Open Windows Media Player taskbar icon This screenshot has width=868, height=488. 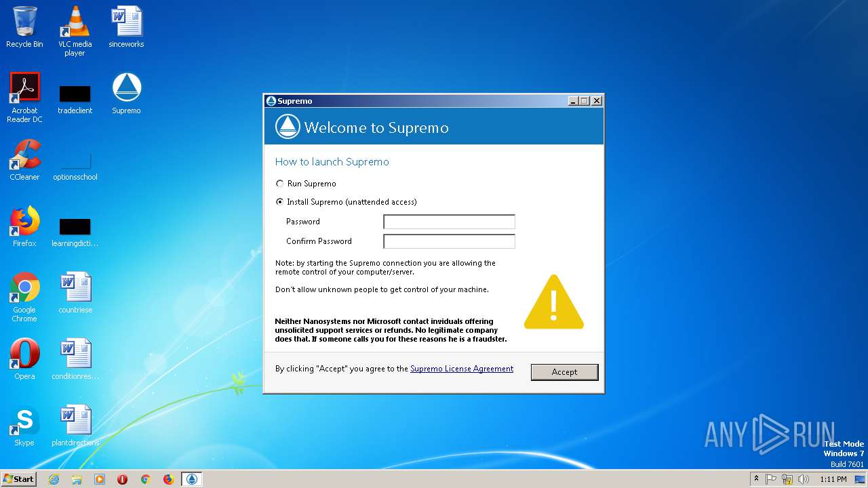point(100,479)
